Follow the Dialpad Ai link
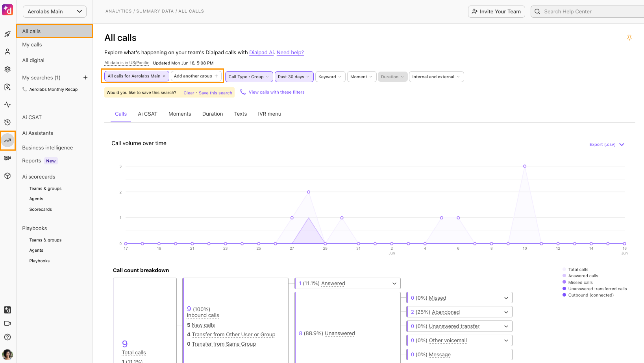 [x=261, y=52]
